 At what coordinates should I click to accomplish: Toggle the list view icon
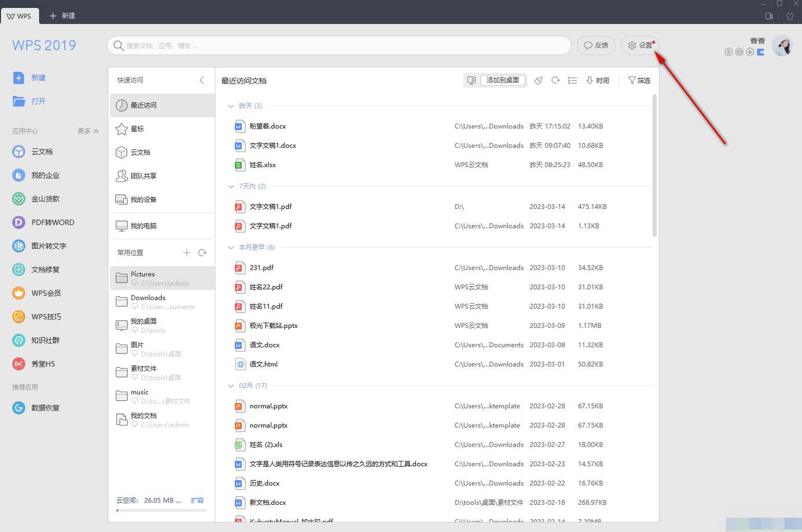pyautogui.click(x=572, y=80)
